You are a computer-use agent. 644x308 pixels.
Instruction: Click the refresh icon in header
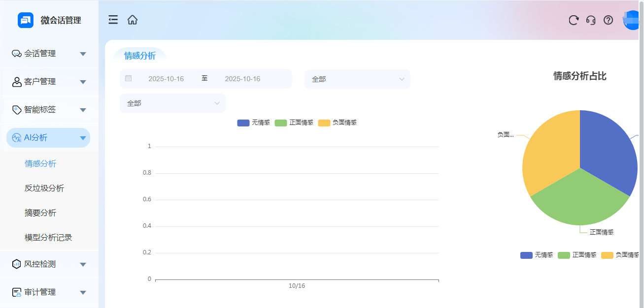coord(574,20)
